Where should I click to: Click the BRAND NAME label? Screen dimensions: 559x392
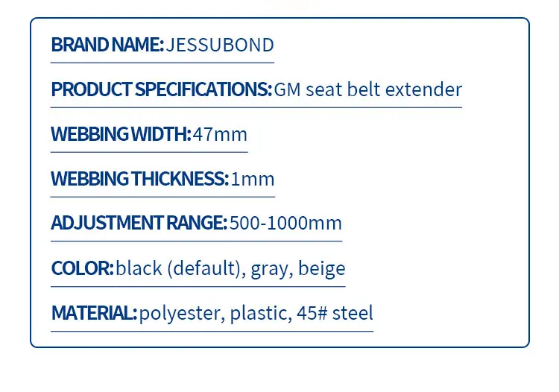click(107, 45)
